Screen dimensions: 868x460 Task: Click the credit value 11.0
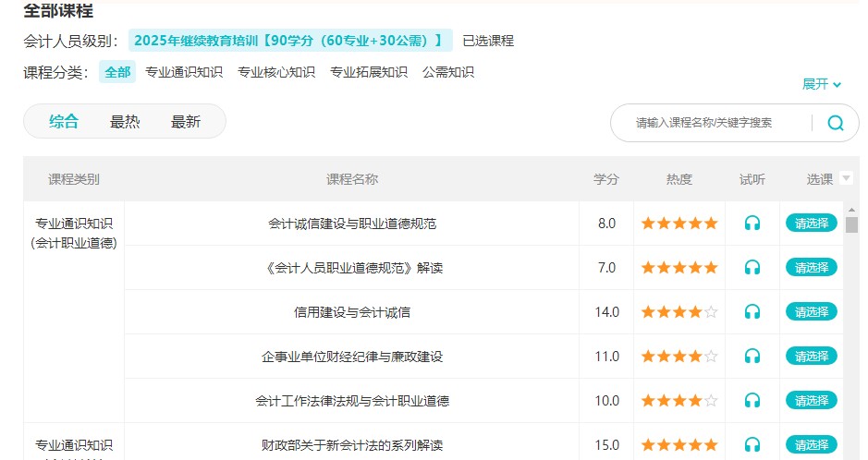(x=606, y=356)
